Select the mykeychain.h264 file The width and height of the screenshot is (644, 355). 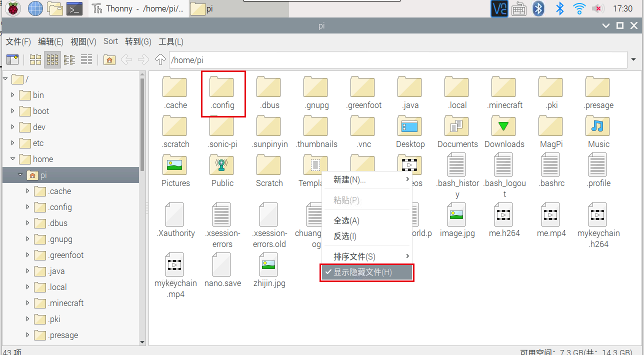(x=597, y=215)
